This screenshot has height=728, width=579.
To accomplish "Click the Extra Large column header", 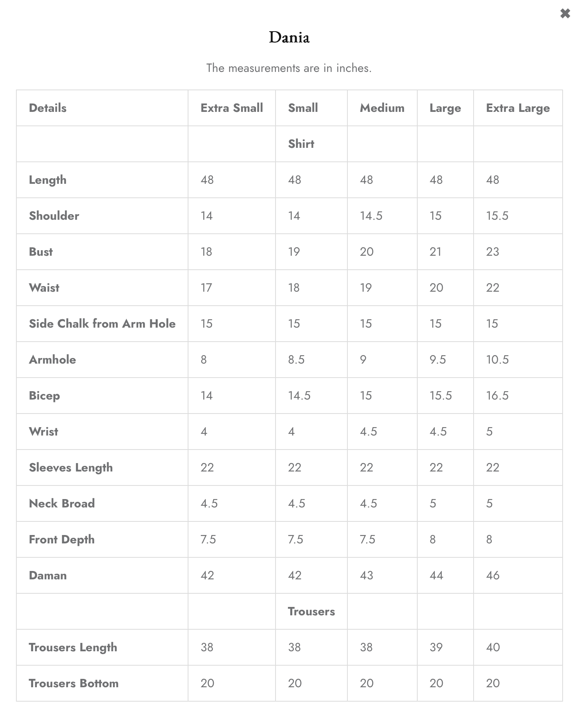I will tap(518, 108).
